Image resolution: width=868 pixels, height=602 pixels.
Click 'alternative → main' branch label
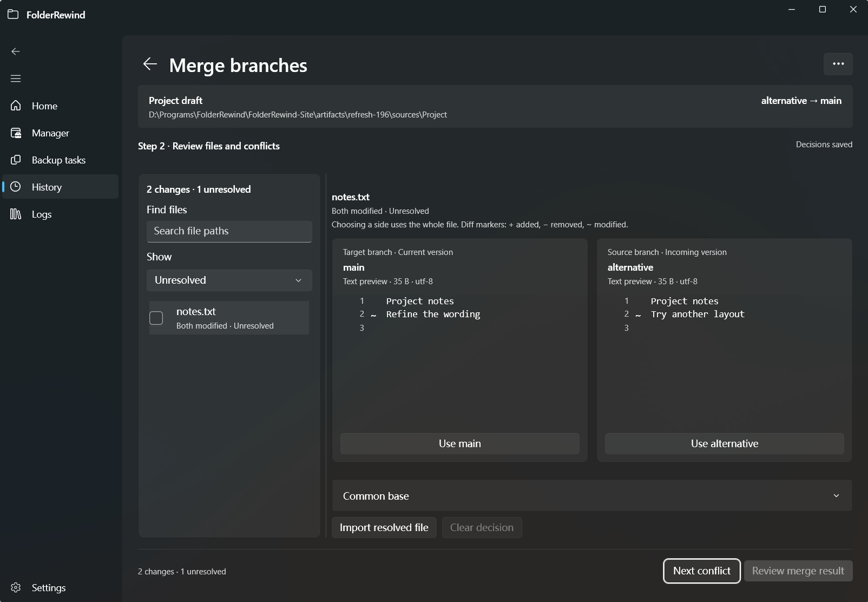(x=801, y=101)
